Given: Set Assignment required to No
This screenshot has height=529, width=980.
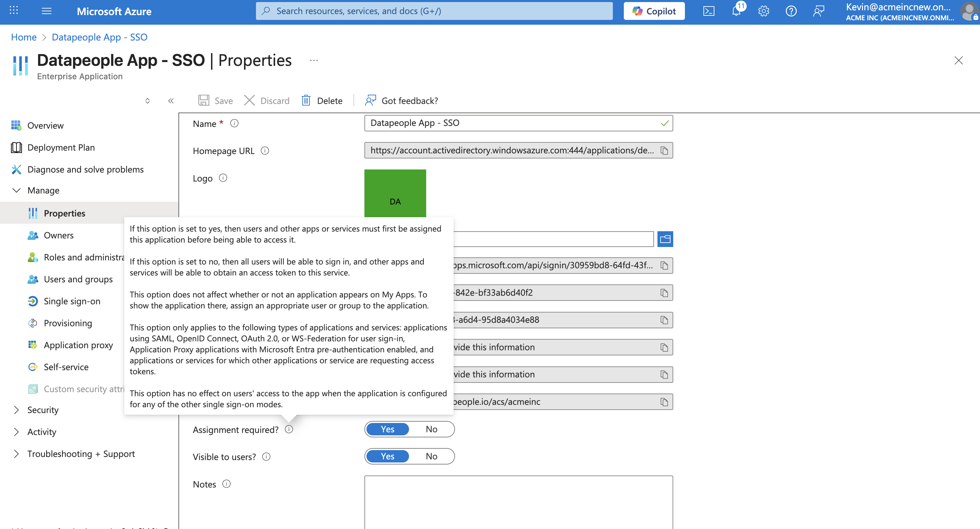Looking at the screenshot, I should [431, 429].
